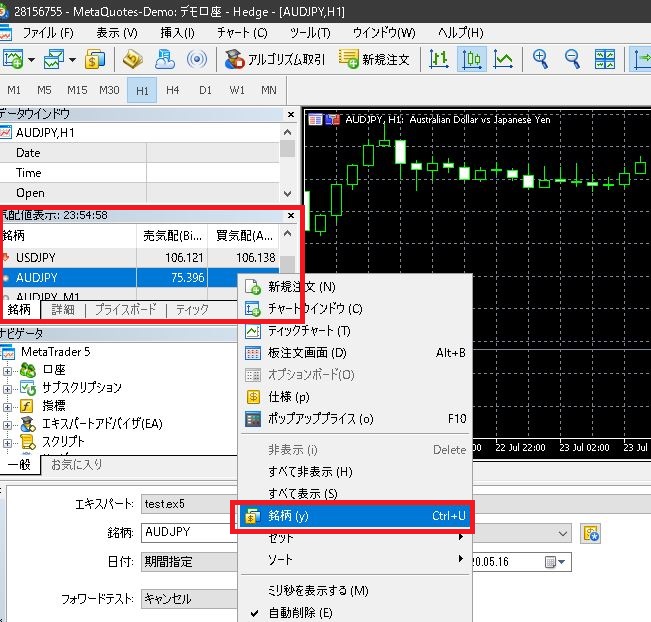Click the 新規注文 toolbar button
The height and width of the screenshot is (622, 651).
tap(374, 59)
